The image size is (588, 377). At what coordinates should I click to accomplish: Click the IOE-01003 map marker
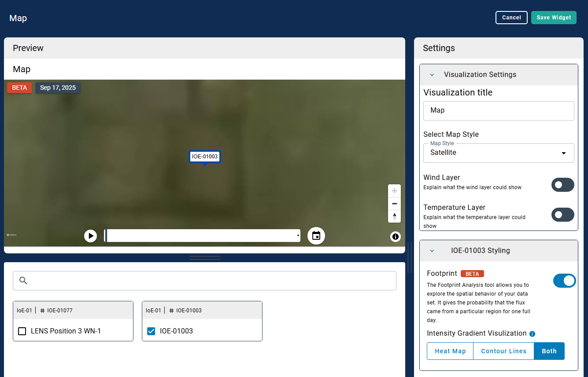click(204, 157)
